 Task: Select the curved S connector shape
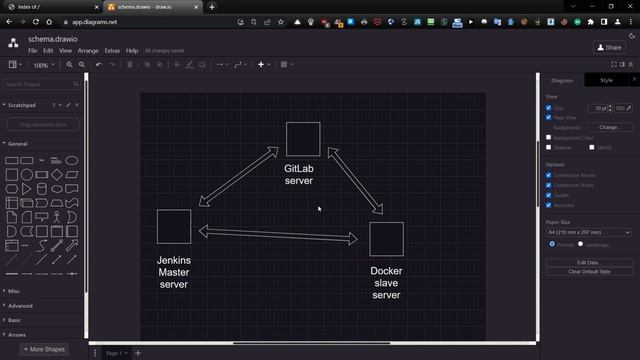(42, 246)
